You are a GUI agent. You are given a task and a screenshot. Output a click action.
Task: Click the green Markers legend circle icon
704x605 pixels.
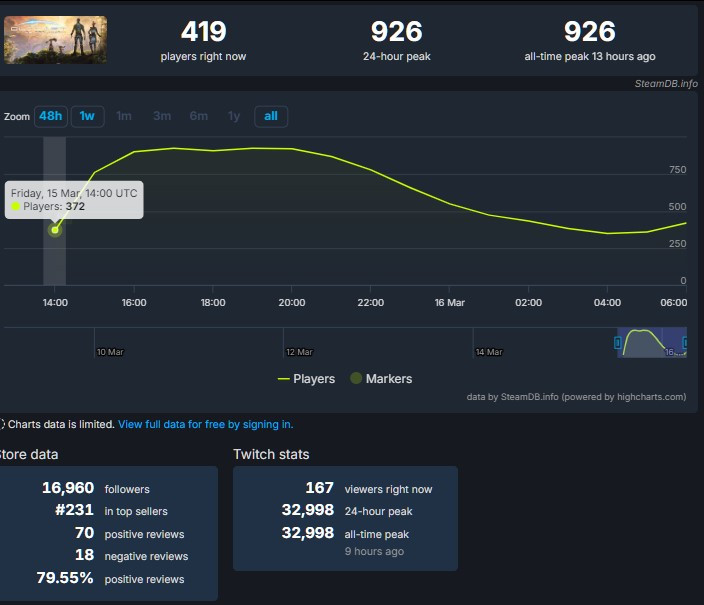[356, 379]
